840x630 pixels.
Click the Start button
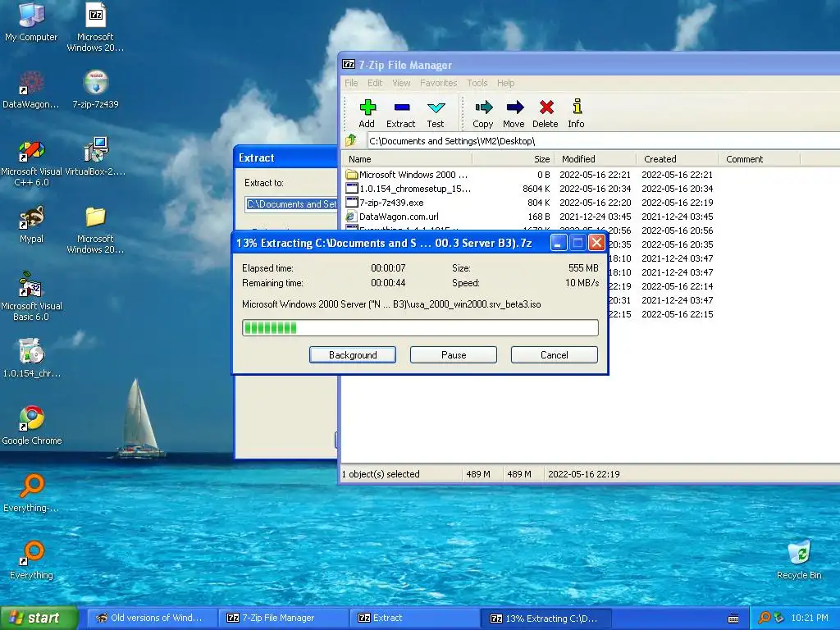(39, 618)
